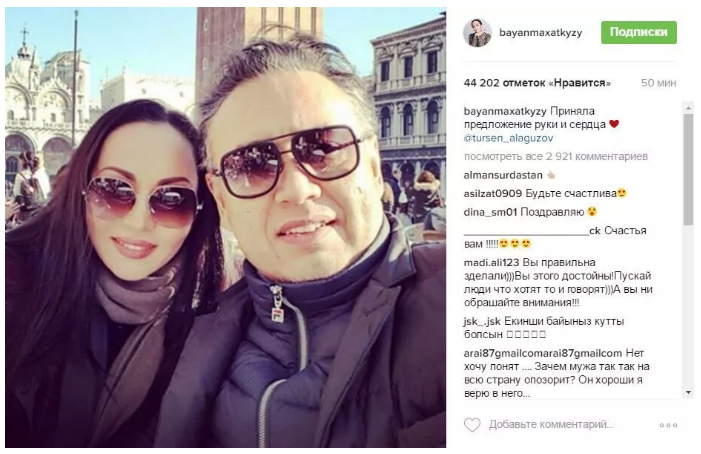Click the 50 мин post timestamp
The image size is (701, 454).
tap(659, 83)
